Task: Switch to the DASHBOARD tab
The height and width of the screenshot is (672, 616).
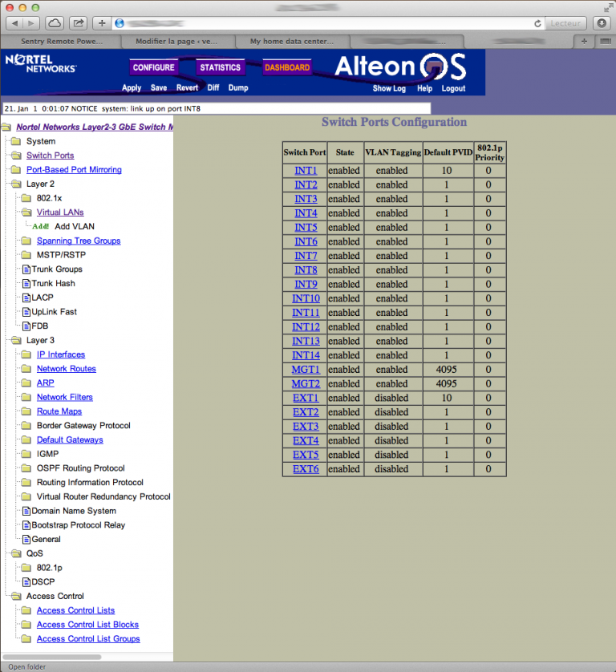Action: [x=287, y=67]
